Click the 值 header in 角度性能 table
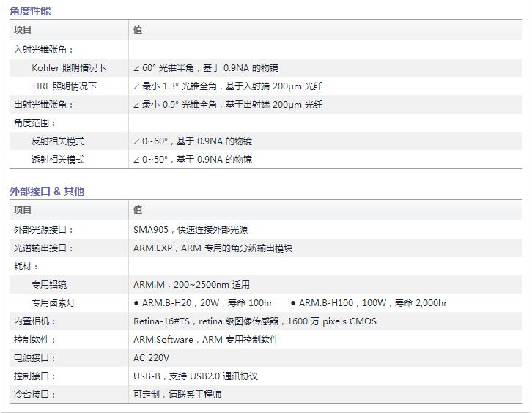532x413 pixels. click(x=138, y=29)
